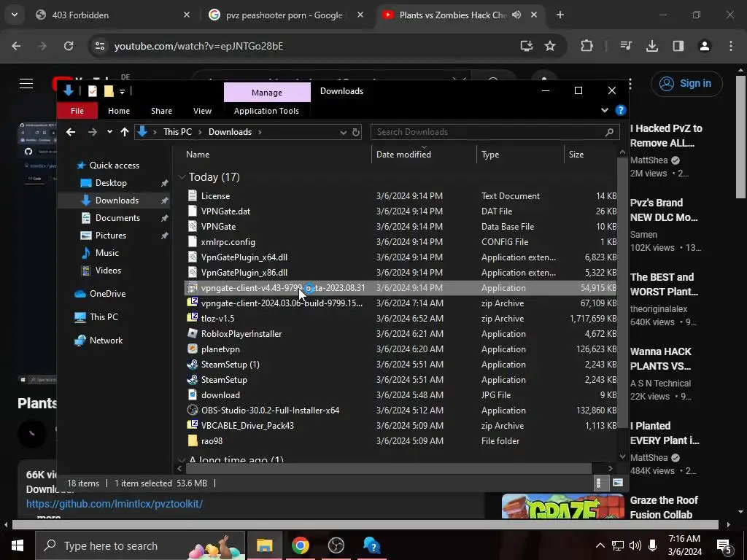
Task: Select Documents in the navigation pane
Action: [x=117, y=217]
